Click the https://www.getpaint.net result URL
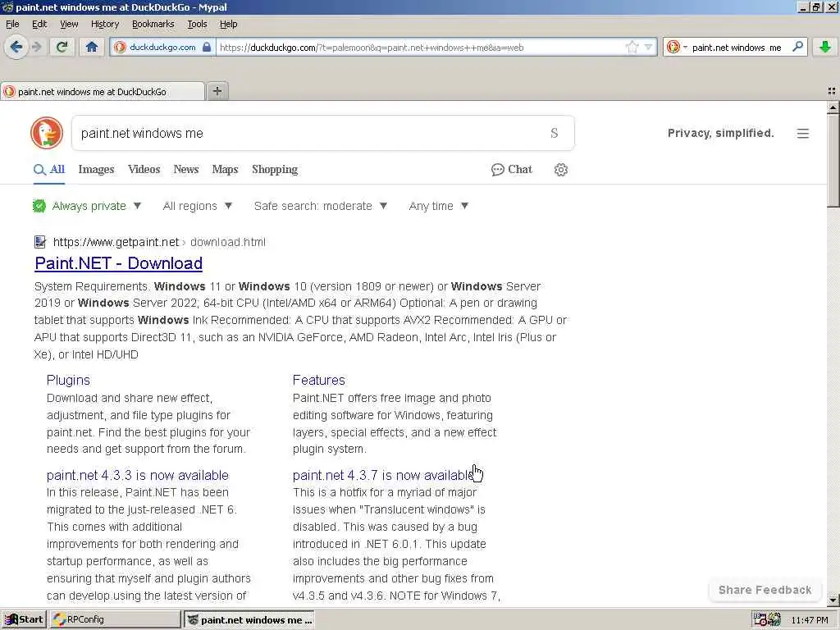The height and width of the screenshot is (630, 840). pos(116,242)
